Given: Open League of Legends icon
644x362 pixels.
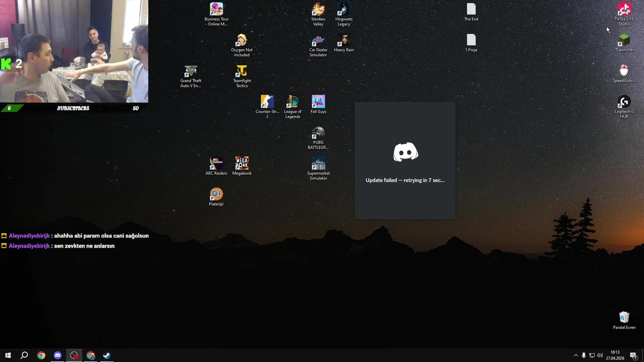Looking at the screenshot, I should [x=292, y=107].
